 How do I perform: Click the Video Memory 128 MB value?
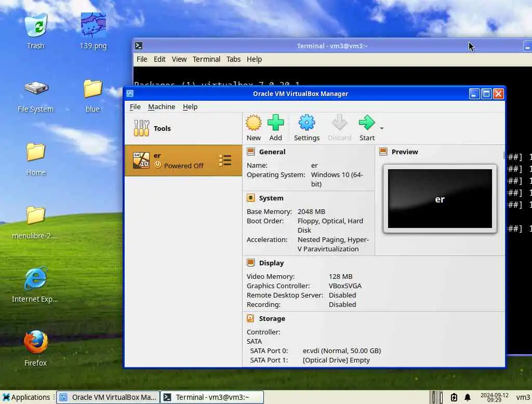340,276
